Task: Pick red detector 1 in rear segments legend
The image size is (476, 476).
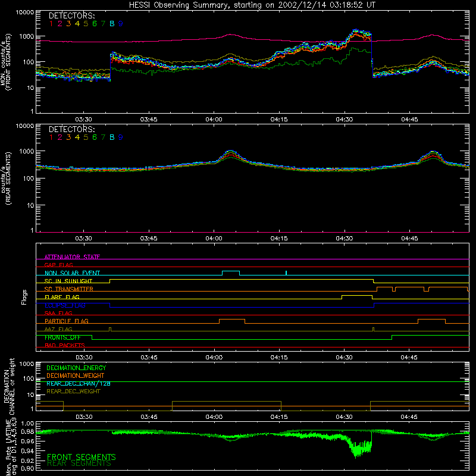Action: click(x=51, y=137)
